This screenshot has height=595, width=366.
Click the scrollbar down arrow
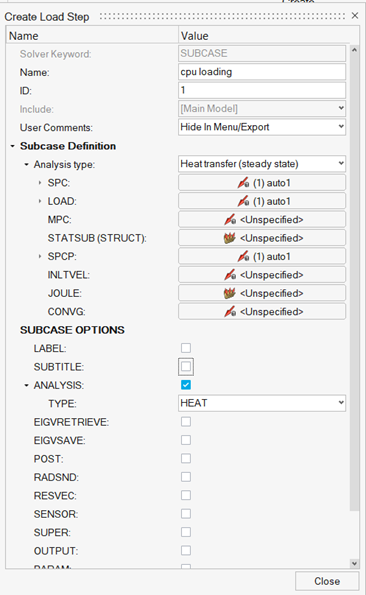point(354,564)
